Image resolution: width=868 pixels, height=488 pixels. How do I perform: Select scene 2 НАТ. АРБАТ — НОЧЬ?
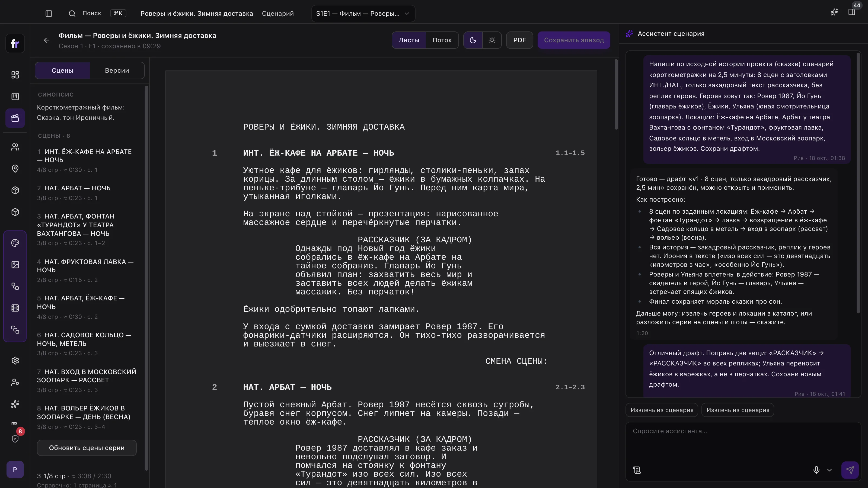[87, 193]
